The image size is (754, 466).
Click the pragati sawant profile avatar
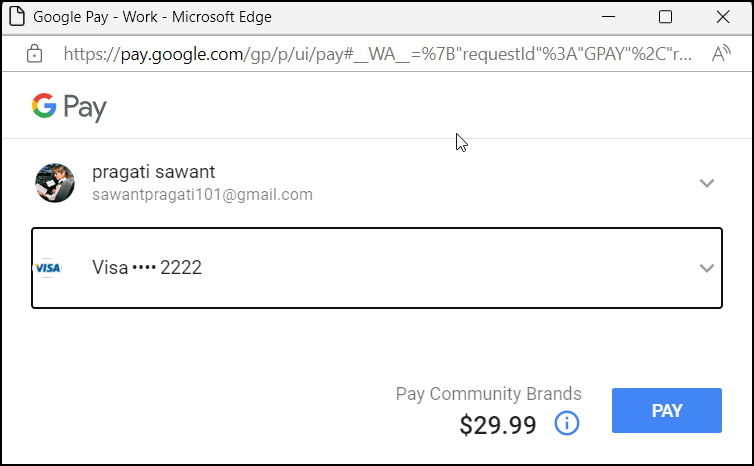click(x=55, y=182)
